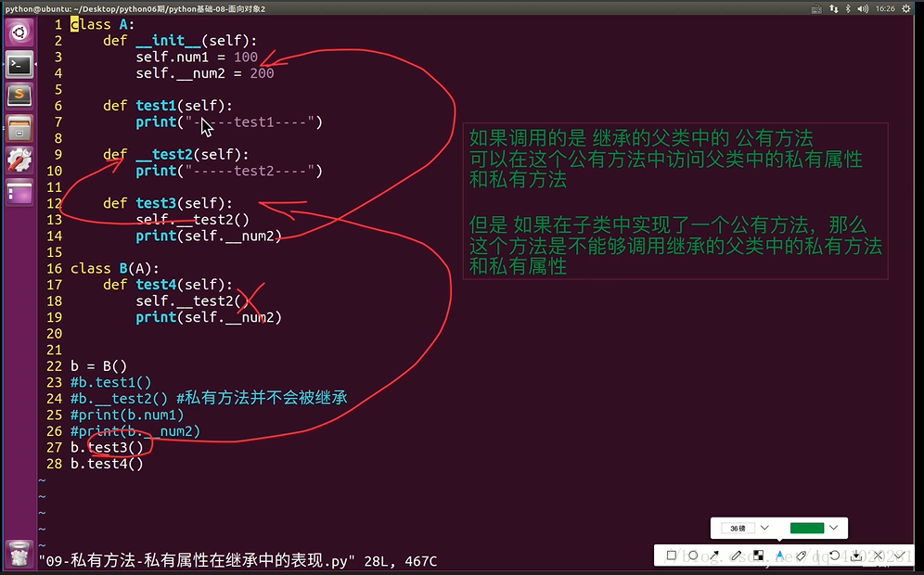The width and height of the screenshot is (924, 575).
Task: Select the mosaic blur tool
Action: [759, 555]
